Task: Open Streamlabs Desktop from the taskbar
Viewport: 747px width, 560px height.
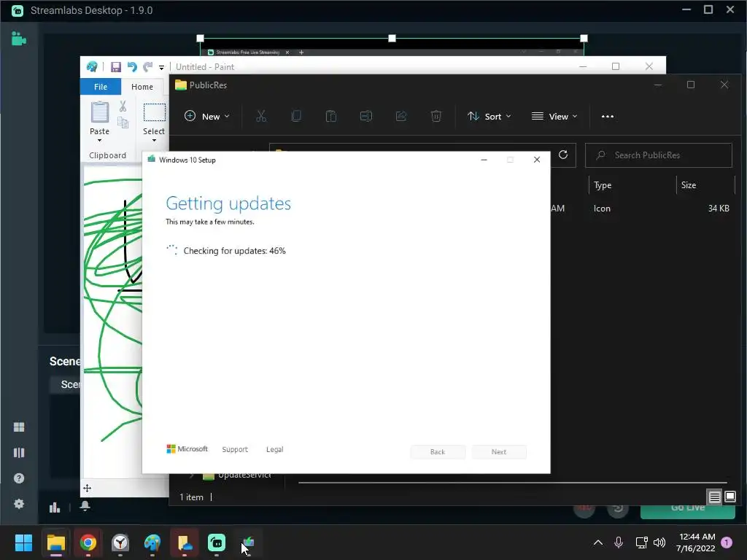Action: [217, 542]
